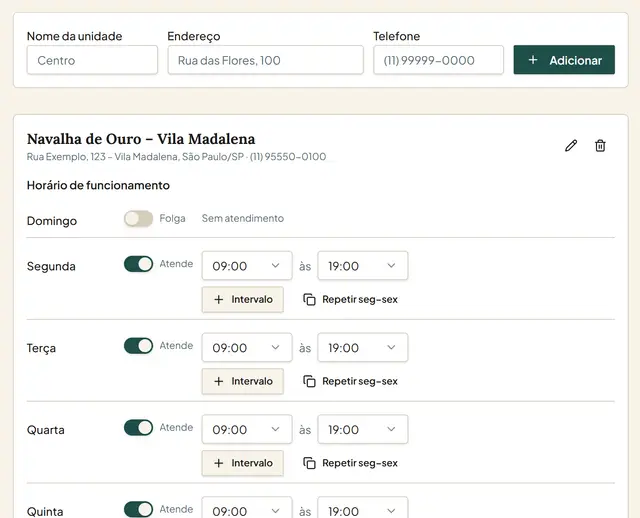640x518 pixels.
Task: Click the pencil edit icon for Vila Madalena
Action: coord(571,146)
